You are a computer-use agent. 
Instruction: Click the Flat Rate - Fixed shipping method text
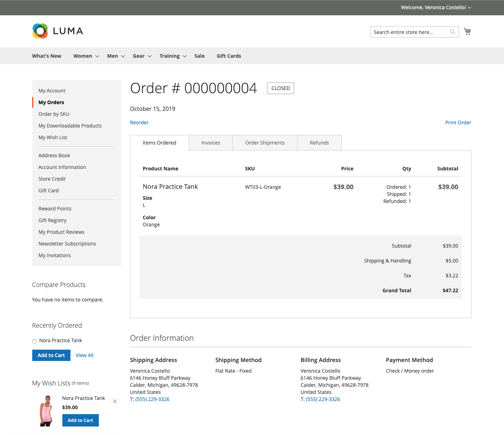(233, 371)
